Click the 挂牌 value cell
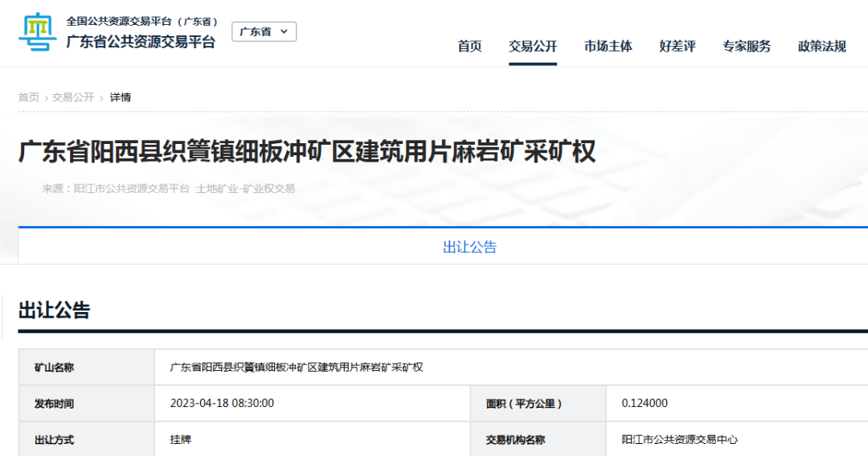This screenshot has height=456, width=868. click(x=312, y=439)
